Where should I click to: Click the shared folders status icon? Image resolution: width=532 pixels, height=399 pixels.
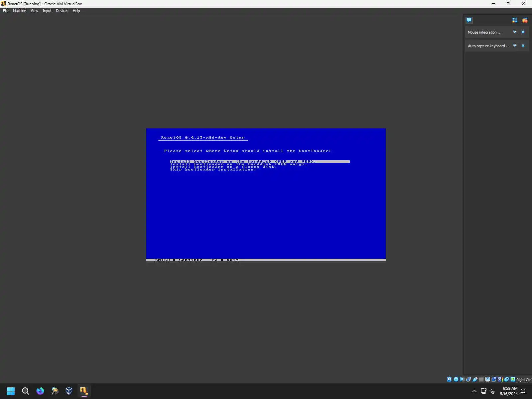tap(481, 379)
